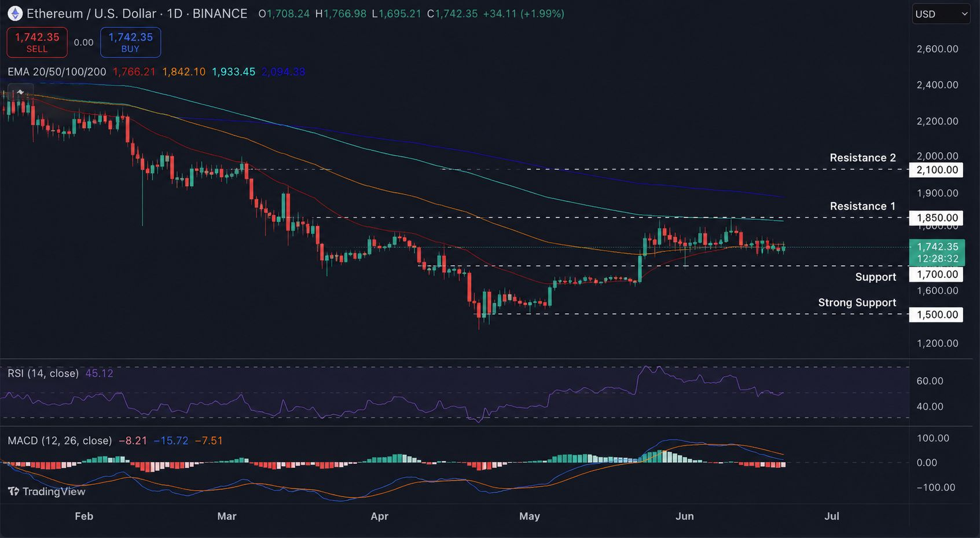The image size is (980, 538).
Task: Click the Jul label on the time axis
Action: click(832, 516)
